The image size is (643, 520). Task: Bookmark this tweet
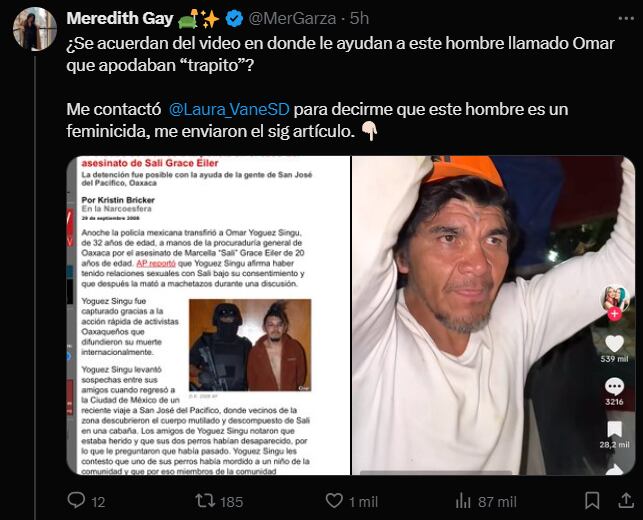click(x=592, y=501)
